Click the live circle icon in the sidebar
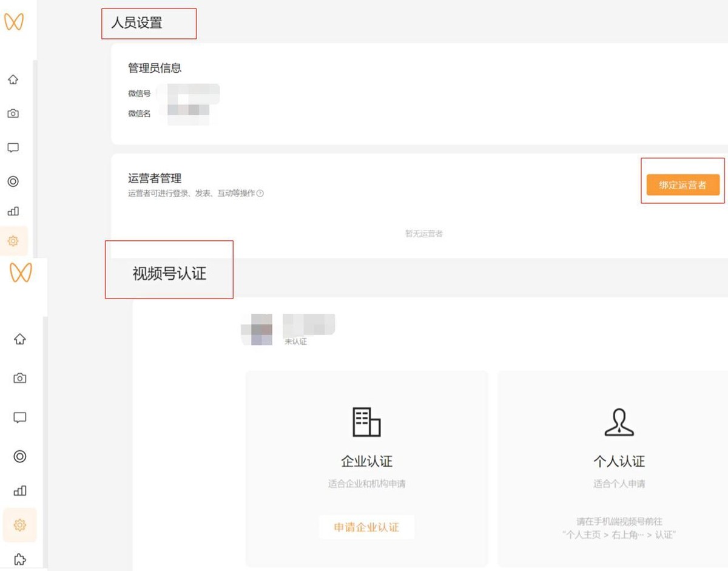Image resolution: width=728 pixels, height=571 pixels. [13, 180]
